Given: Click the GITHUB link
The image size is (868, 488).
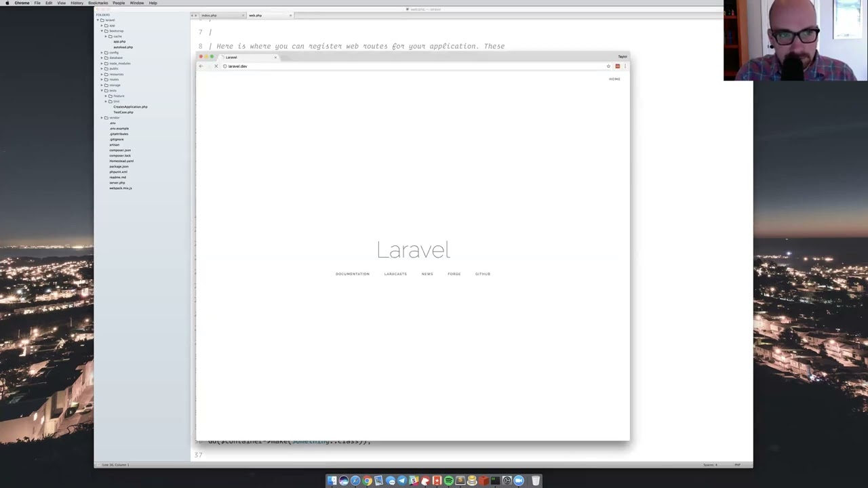Looking at the screenshot, I should pos(483,274).
